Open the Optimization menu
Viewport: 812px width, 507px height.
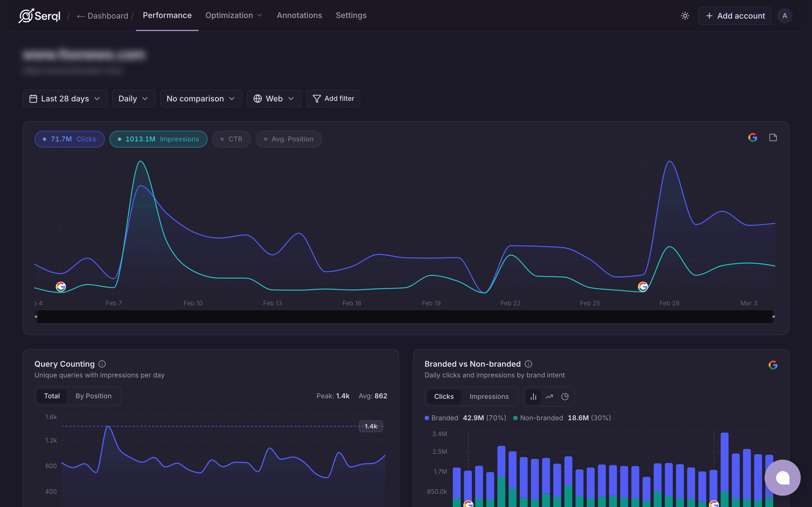click(233, 15)
